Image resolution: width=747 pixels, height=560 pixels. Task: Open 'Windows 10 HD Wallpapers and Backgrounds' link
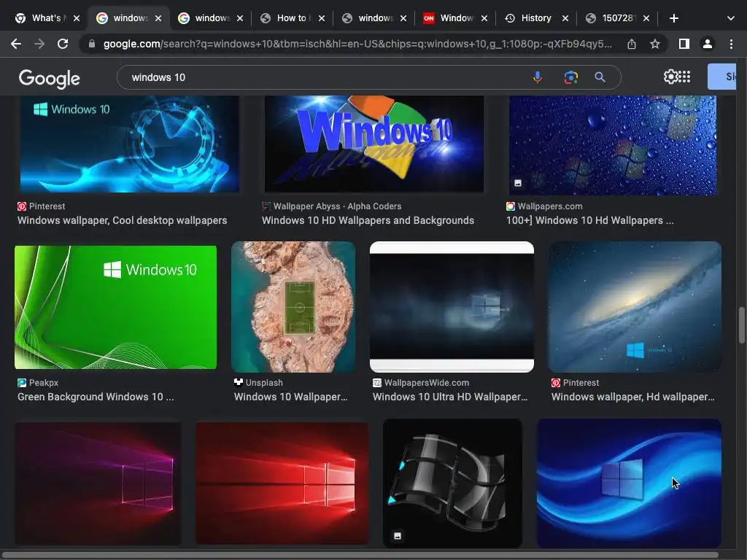point(368,220)
